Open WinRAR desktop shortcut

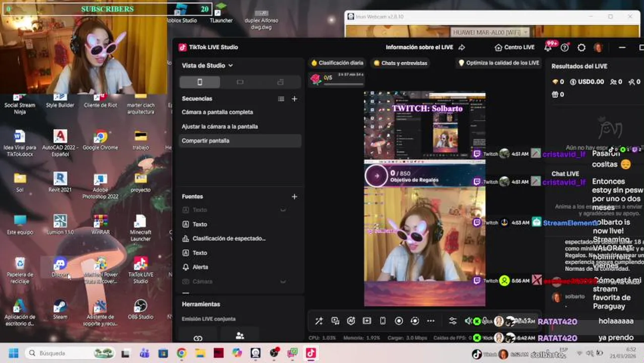coord(100,224)
